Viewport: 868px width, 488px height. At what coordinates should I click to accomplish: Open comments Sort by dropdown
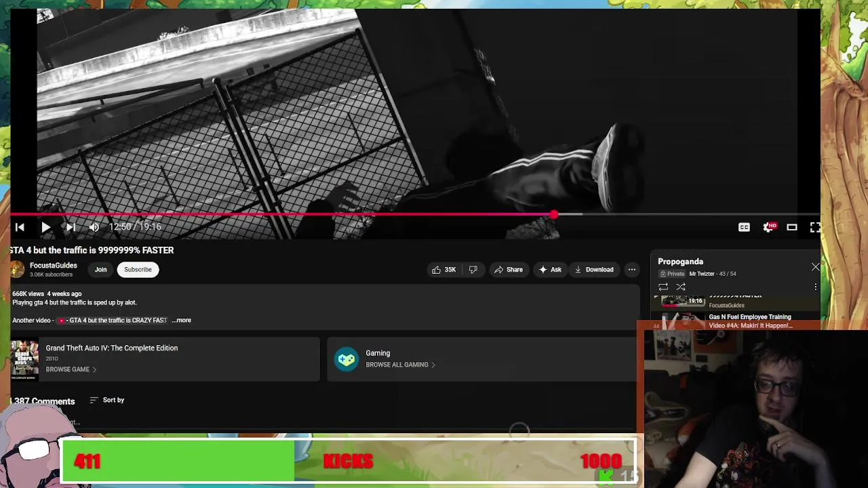click(107, 400)
